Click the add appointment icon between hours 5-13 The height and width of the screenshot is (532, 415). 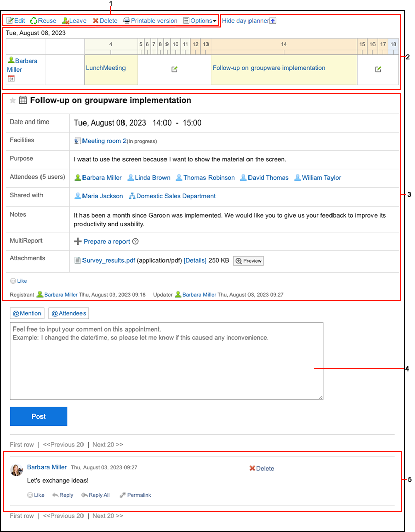click(x=174, y=69)
